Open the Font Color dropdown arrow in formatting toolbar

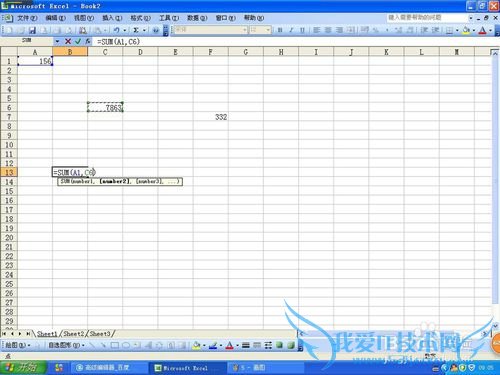(x=490, y=30)
